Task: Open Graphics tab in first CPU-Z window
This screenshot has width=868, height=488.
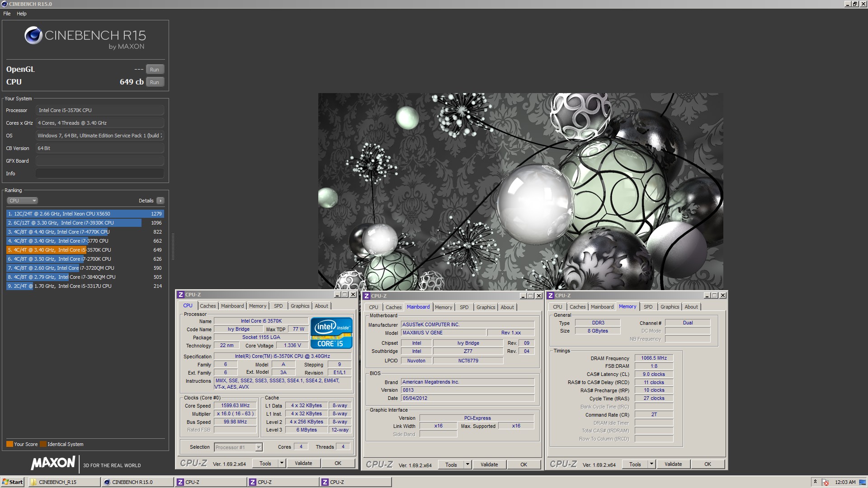Action: pyautogui.click(x=300, y=306)
